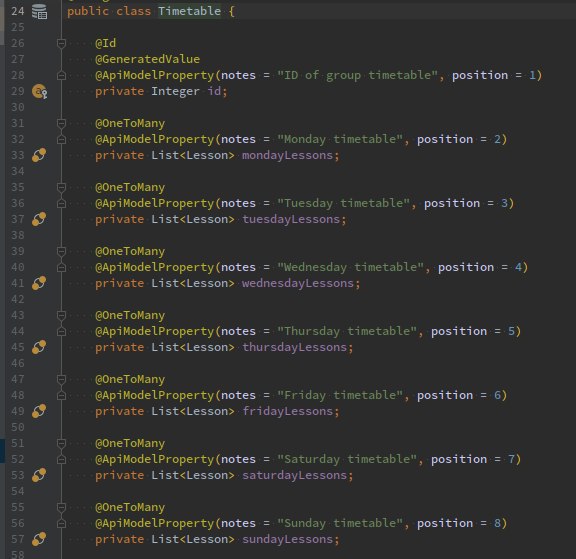This screenshot has width=576, height=559.
Task: Collapse fold marker at line 31 @OneToMany
Action: coord(61,123)
